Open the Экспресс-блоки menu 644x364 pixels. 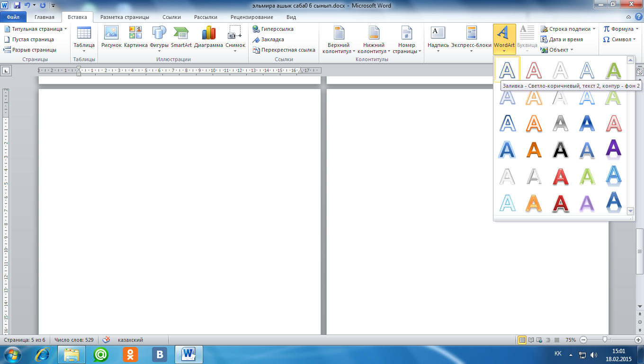coord(471,40)
